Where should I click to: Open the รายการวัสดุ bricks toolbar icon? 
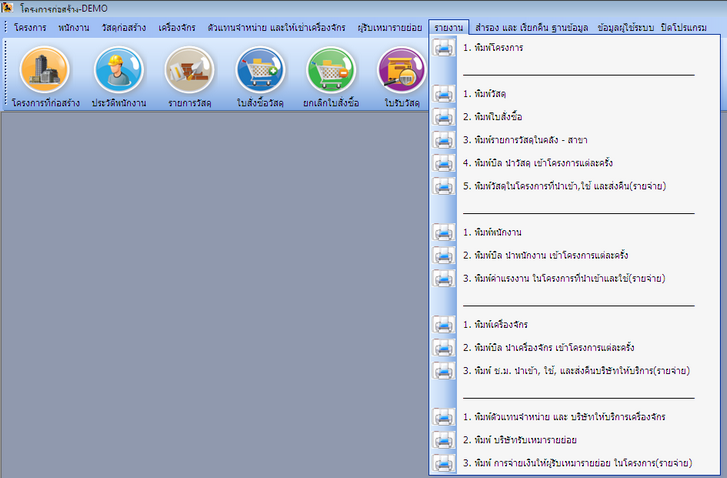pos(190,70)
